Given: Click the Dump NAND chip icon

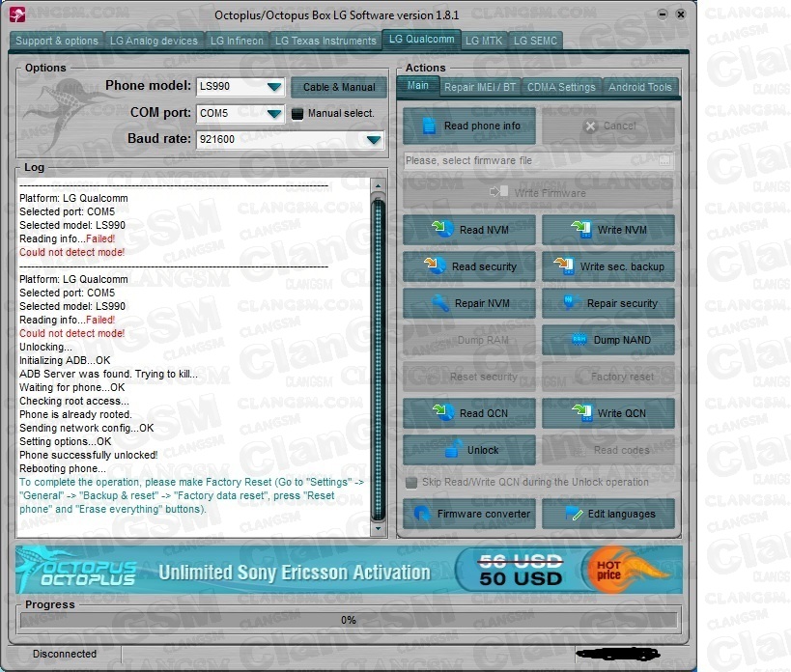Looking at the screenshot, I should (579, 339).
